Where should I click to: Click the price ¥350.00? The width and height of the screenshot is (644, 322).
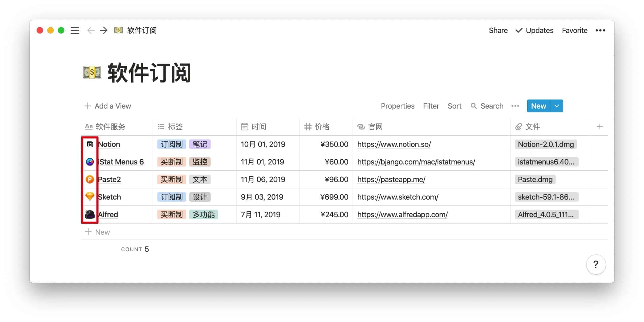[x=334, y=144]
